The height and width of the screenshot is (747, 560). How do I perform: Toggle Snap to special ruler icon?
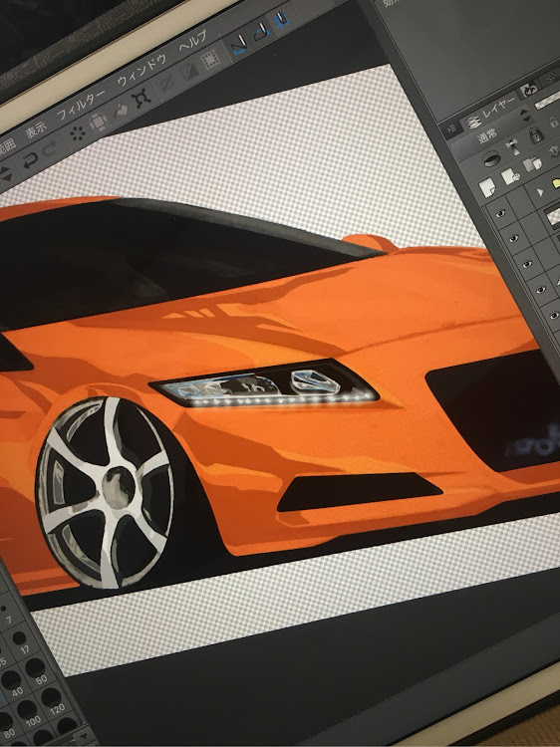point(260,33)
